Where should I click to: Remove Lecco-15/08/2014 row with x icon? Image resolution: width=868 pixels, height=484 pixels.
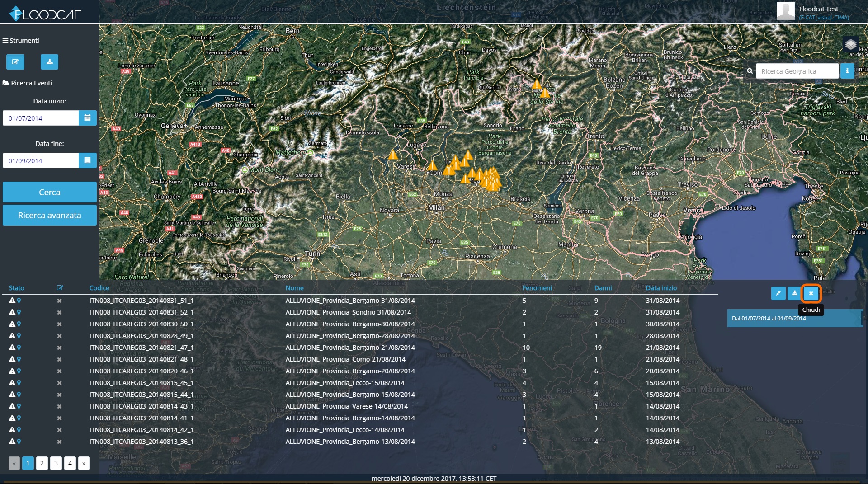click(x=59, y=383)
